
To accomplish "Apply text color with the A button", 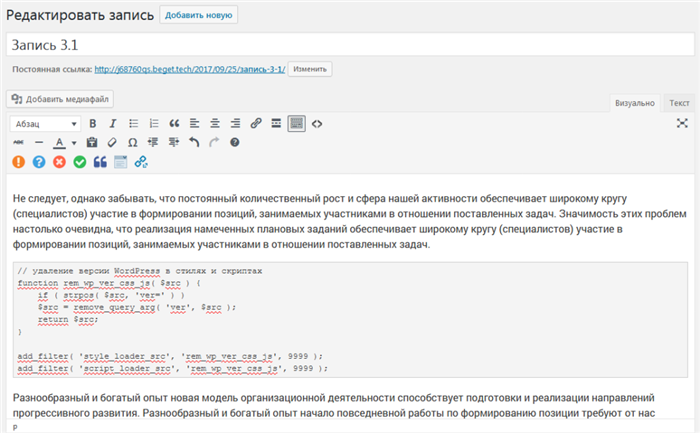I will pos(59,143).
